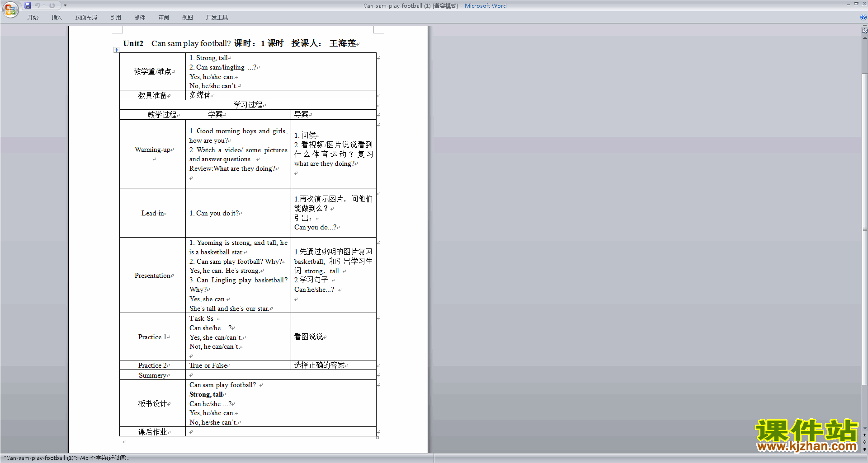This screenshot has height=463, width=868.
Task: Toggle the ruler icon above the vertical scrollbar
Action: tap(864, 31)
